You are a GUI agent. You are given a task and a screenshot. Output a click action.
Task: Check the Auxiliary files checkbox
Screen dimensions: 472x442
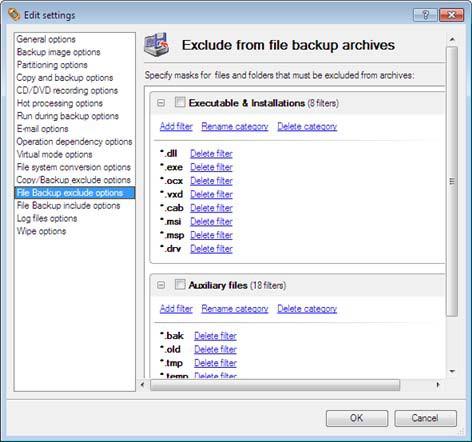(180, 285)
